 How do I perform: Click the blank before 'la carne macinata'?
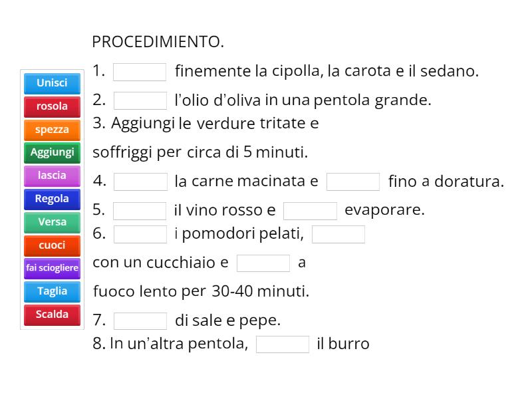[140, 182]
